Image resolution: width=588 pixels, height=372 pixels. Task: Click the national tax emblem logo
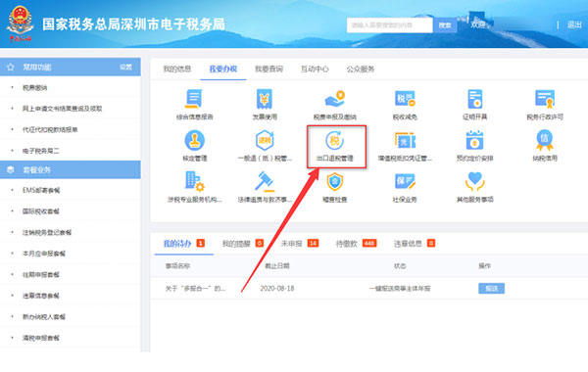pos(21,23)
